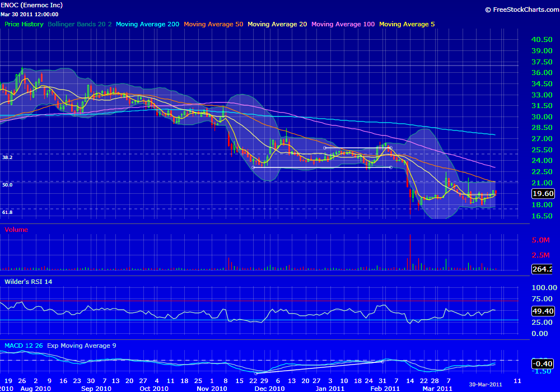Click the 30.00 price axis label

[x=542, y=116]
